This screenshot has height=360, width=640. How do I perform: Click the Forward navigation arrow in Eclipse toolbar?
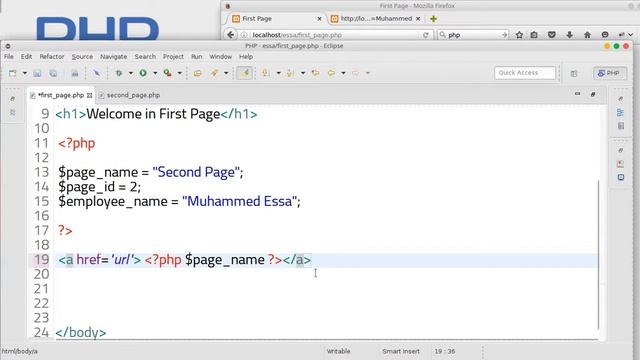pos(356,73)
